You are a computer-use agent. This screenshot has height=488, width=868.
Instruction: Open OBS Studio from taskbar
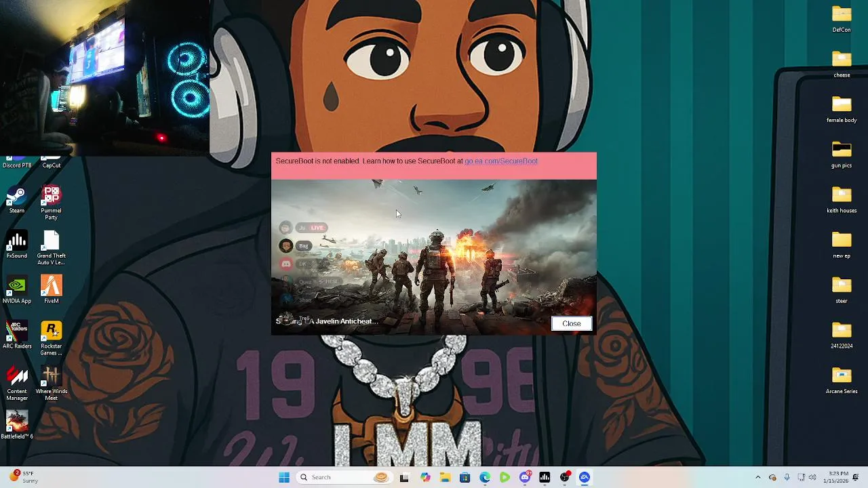point(565,477)
